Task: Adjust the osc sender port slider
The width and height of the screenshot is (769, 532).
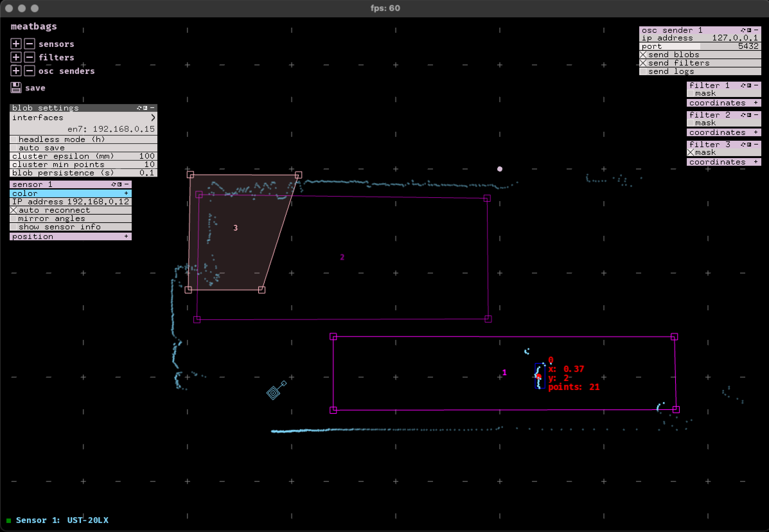Action: (x=700, y=46)
